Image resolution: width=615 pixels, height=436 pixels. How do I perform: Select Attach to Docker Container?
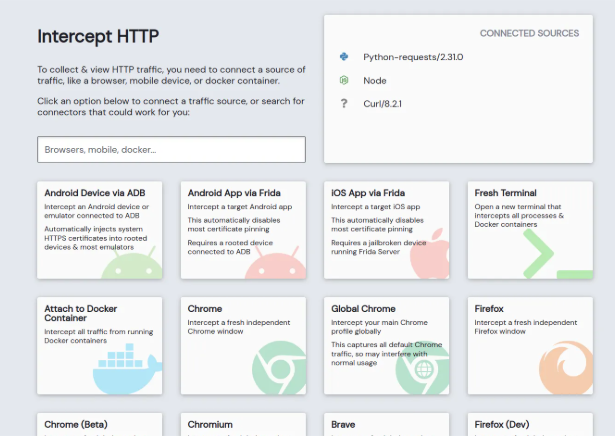[100, 345]
